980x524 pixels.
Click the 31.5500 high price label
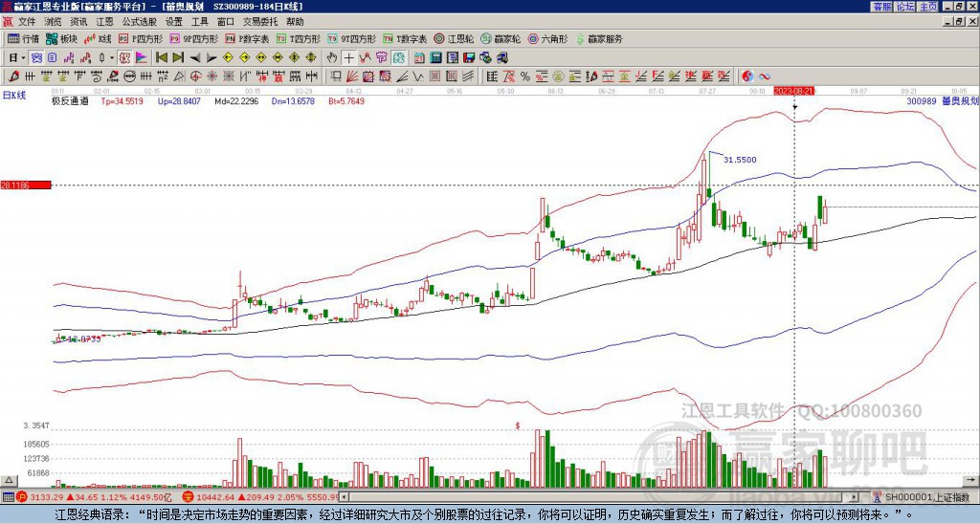[x=740, y=160]
